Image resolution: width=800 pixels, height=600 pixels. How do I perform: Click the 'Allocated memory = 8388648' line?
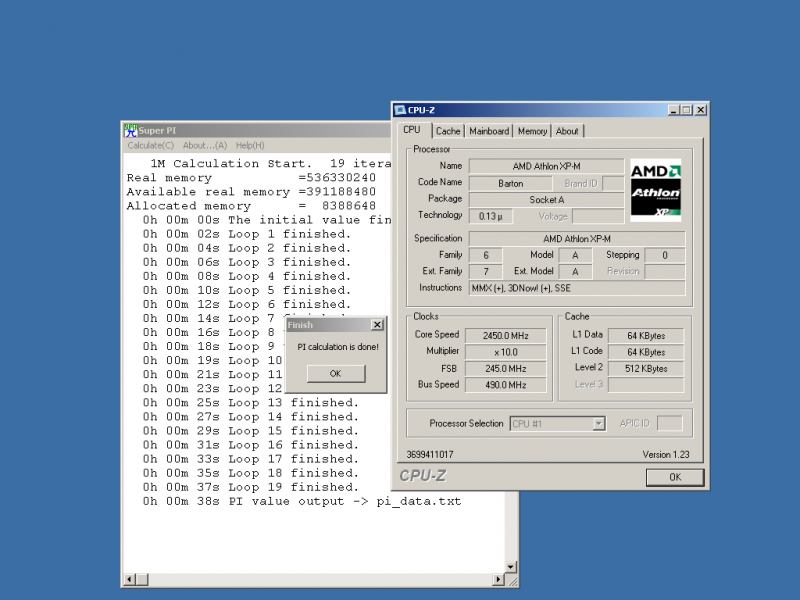pos(252,206)
